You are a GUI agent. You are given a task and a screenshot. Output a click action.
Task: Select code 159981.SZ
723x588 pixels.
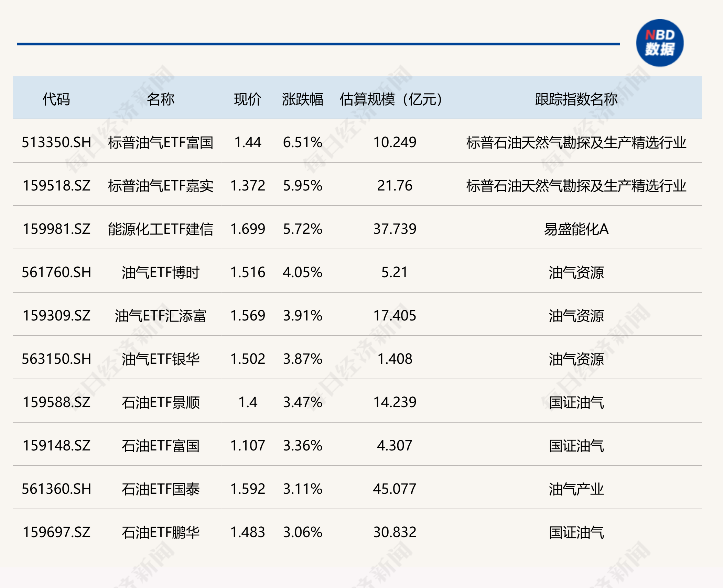pyautogui.click(x=56, y=229)
